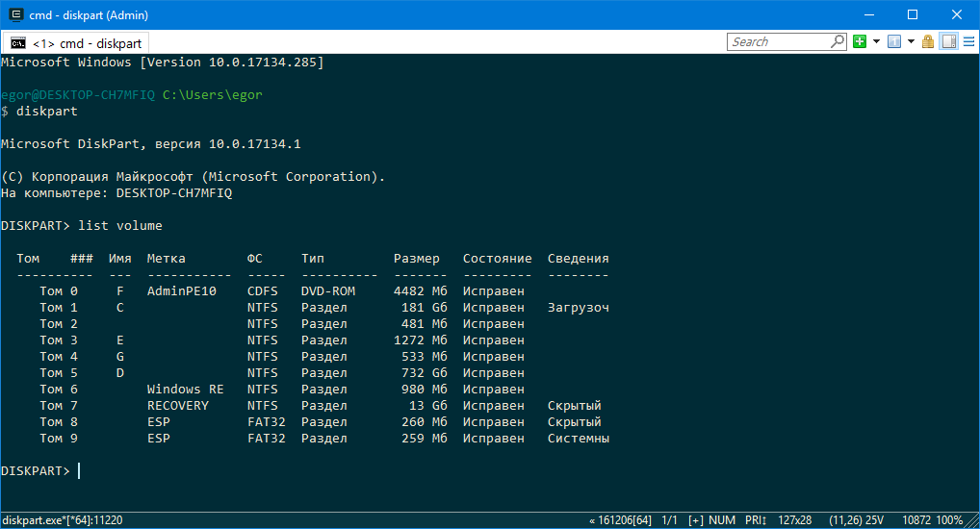The width and height of the screenshot is (980, 529).
Task: Click 'Том 4' in the volume list
Action: (59, 356)
